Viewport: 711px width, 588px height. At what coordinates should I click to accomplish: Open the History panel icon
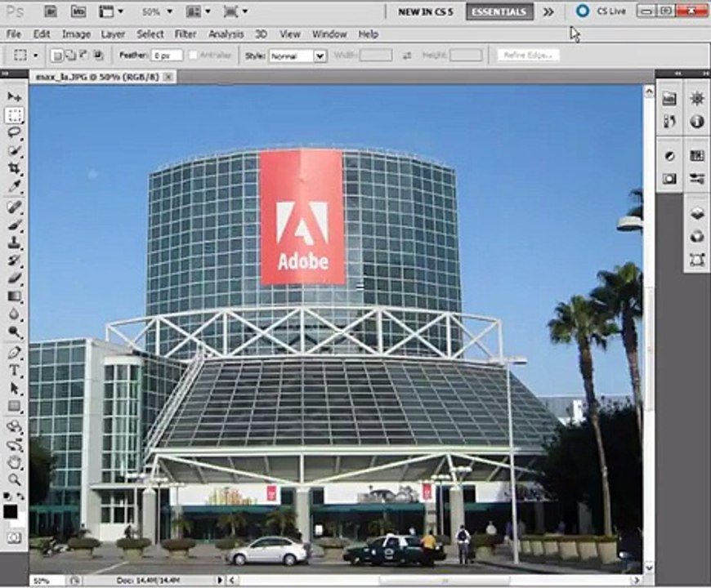pos(669,121)
